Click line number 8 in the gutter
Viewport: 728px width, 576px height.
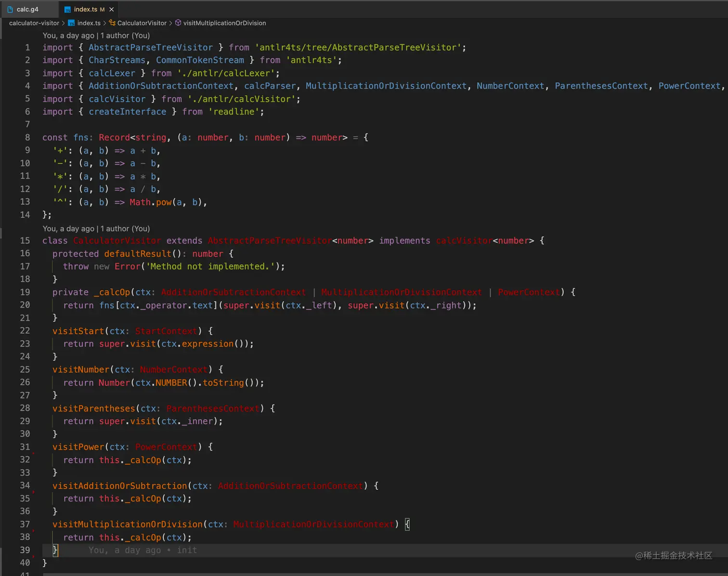pos(27,138)
